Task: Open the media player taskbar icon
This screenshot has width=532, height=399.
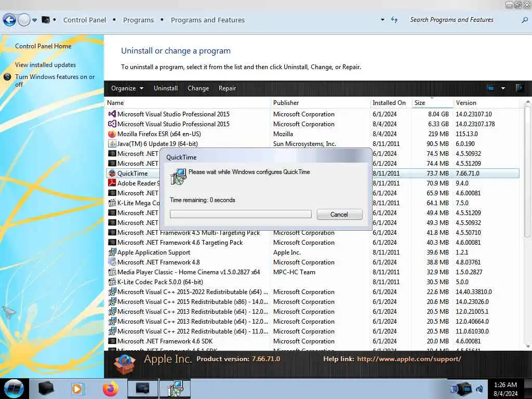Action: (x=77, y=389)
